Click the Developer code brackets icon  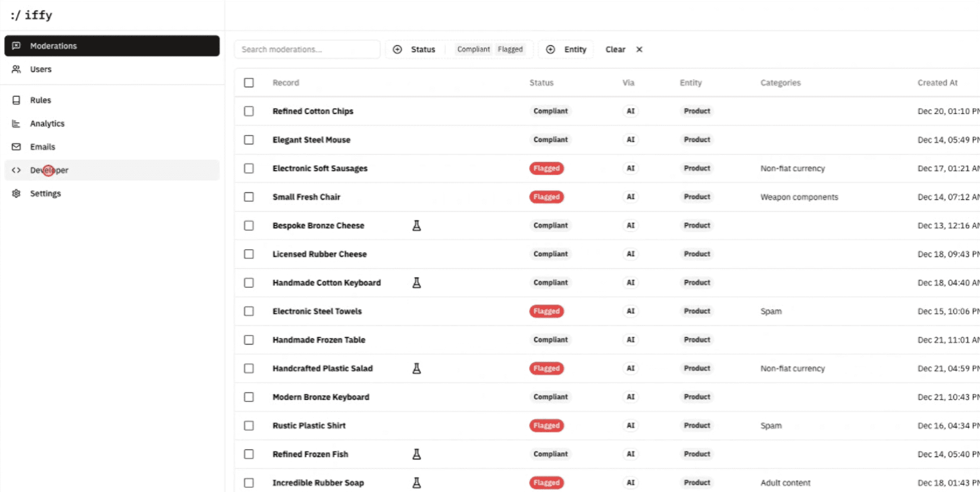pos(16,170)
